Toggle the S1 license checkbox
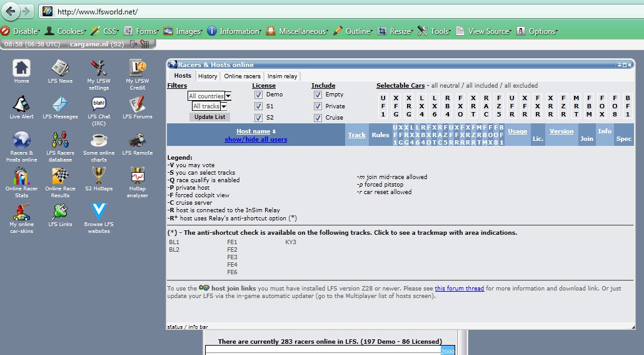 pos(258,106)
